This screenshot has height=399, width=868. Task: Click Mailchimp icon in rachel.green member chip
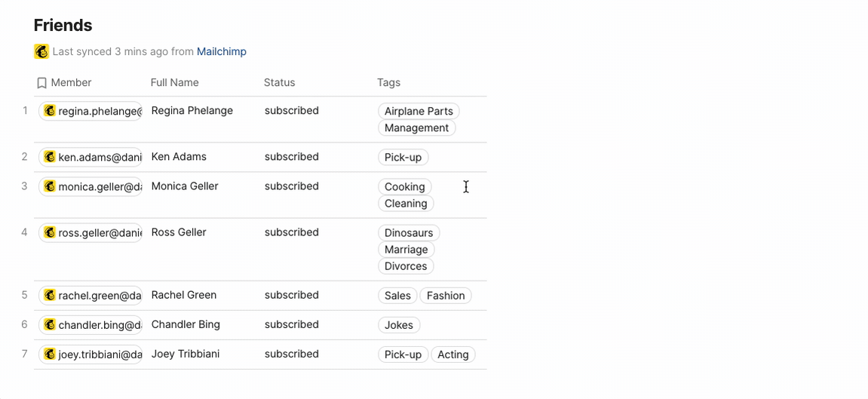[x=50, y=295]
